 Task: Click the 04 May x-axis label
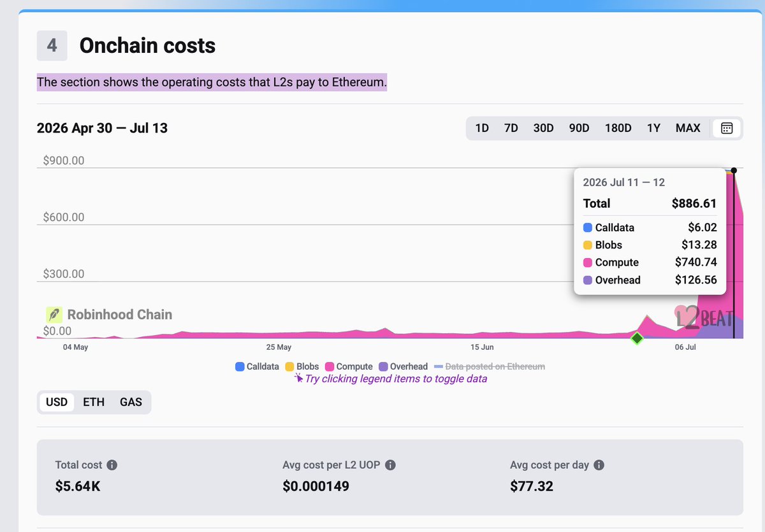point(75,347)
